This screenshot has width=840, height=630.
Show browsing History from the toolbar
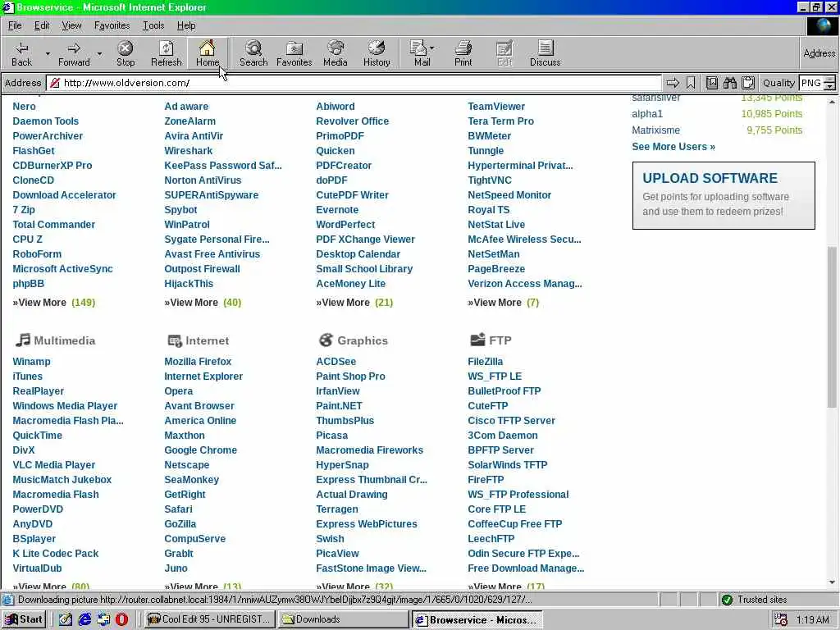[377, 53]
